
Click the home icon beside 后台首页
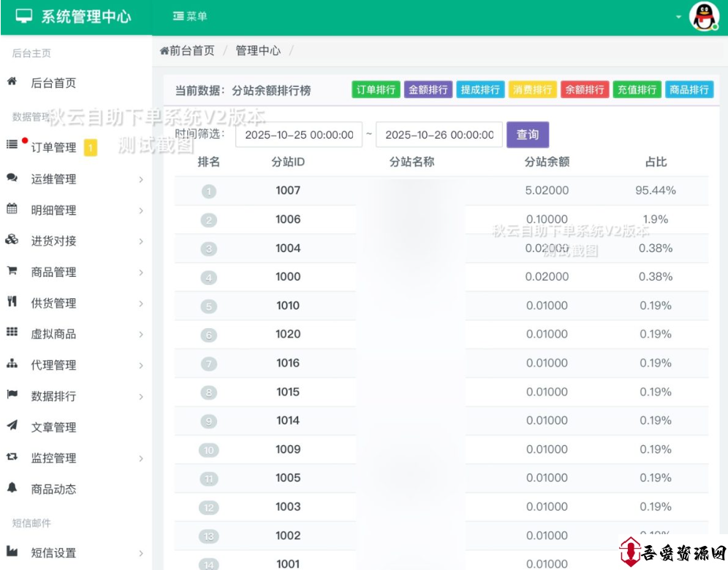coord(12,82)
